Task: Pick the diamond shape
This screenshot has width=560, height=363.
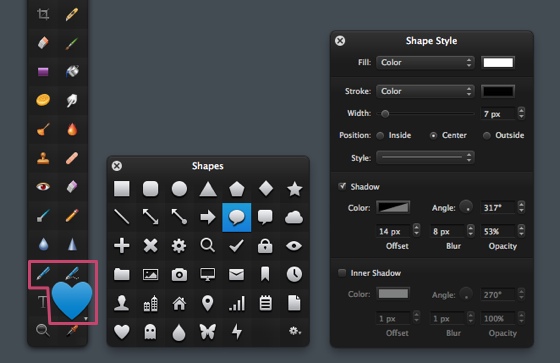Action: (266, 188)
